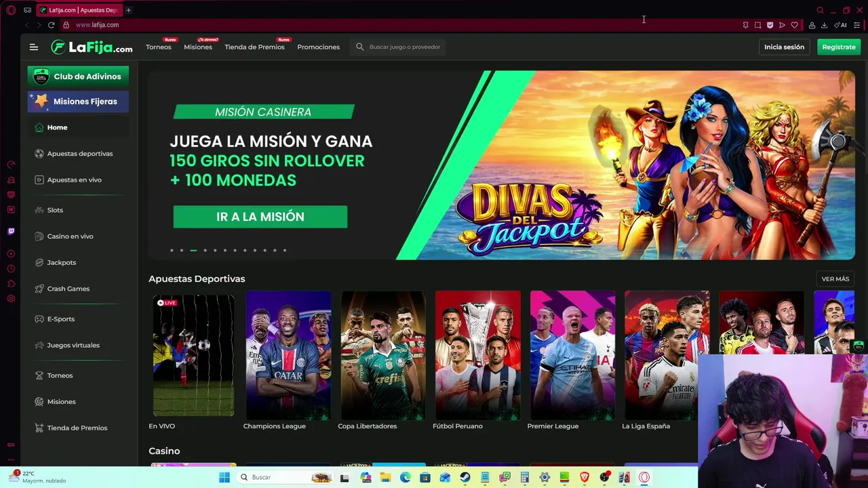868x488 pixels.
Task: Open the Copa Libertadores card
Action: (383, 355)
